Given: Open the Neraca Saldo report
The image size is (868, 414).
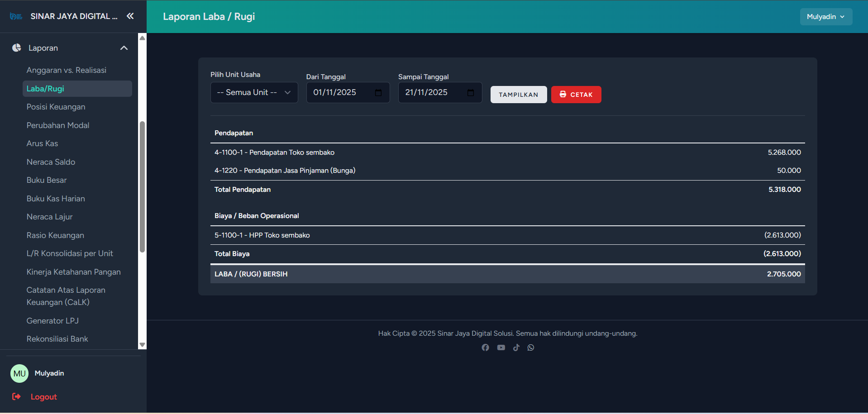Looking at the screenshot, I should (x=51, y=162).
